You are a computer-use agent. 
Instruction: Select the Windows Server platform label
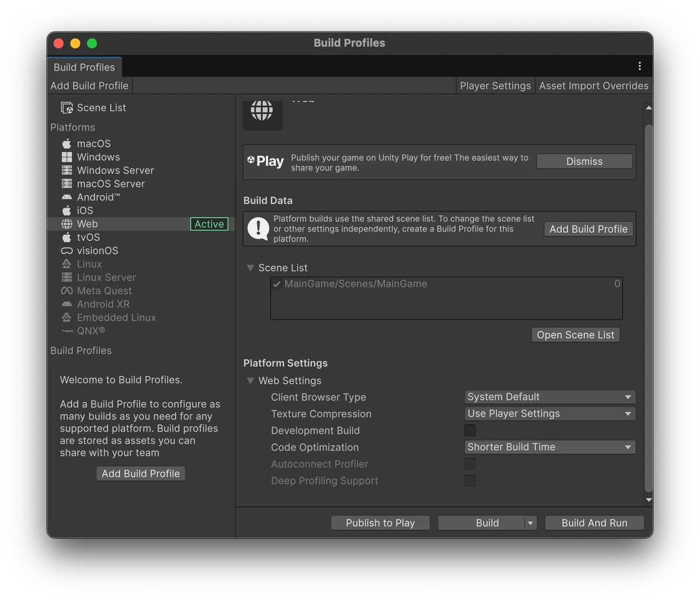[x=116, y=170]
